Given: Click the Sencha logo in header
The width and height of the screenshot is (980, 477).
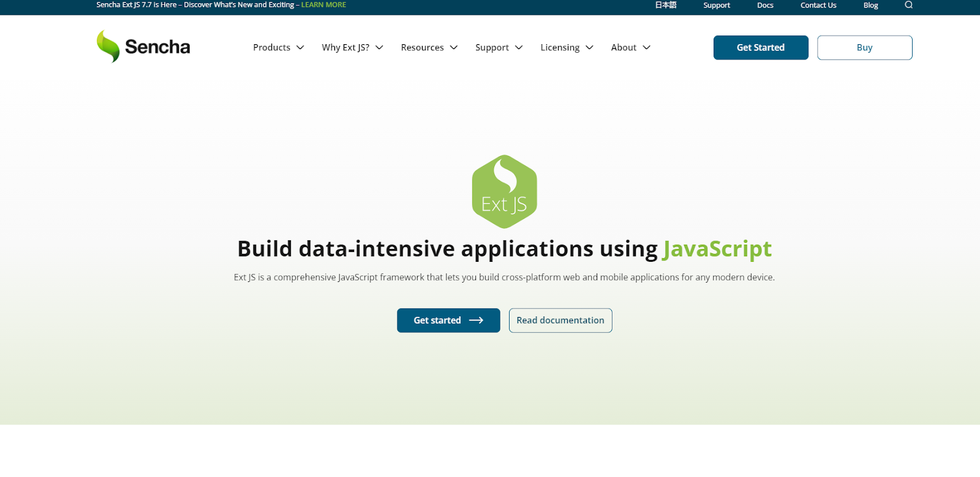Looking at the screenshot, I should 143,47.
